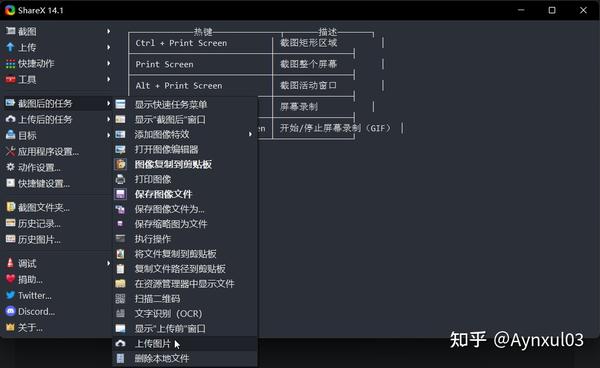Enable 保存缩略图为文件 option
This screenshot has height=368, width=600.
pyautogui.click(x=185, y=224)
